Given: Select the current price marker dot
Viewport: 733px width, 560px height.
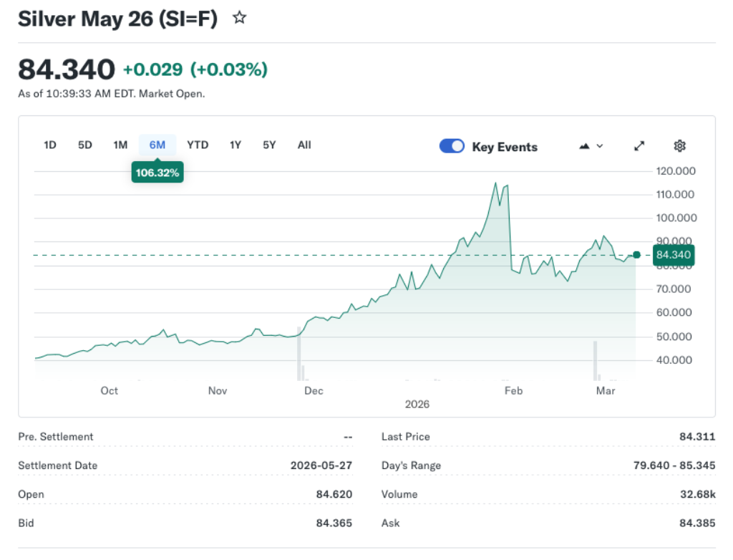Looking at the screenshot, I should tap(636, 254).
